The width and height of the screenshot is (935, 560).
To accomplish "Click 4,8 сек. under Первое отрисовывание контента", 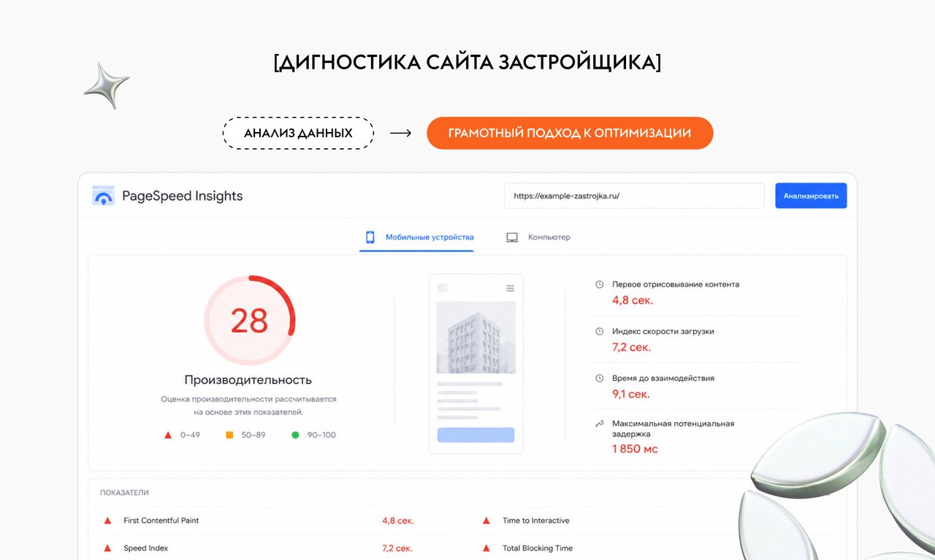I will click(633, 300).
